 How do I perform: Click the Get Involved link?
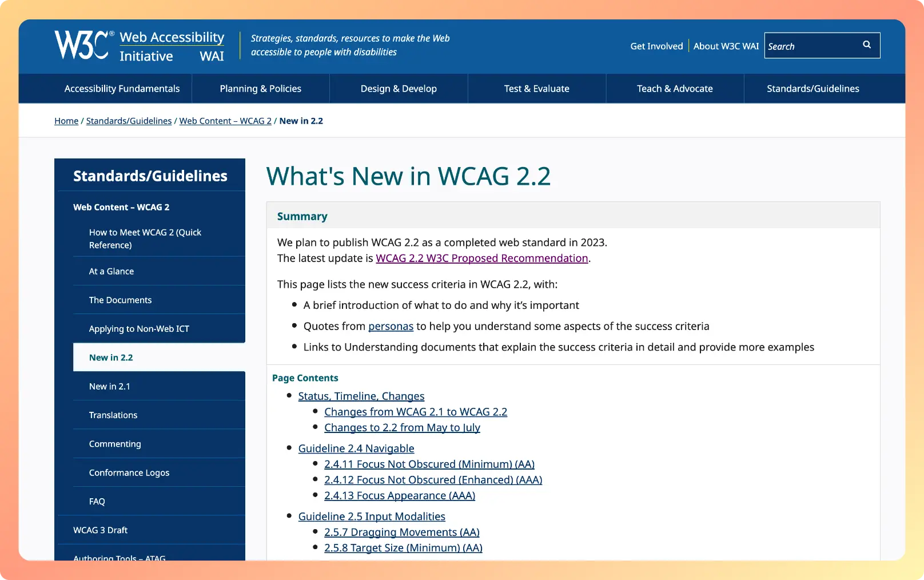pos(656,46)
